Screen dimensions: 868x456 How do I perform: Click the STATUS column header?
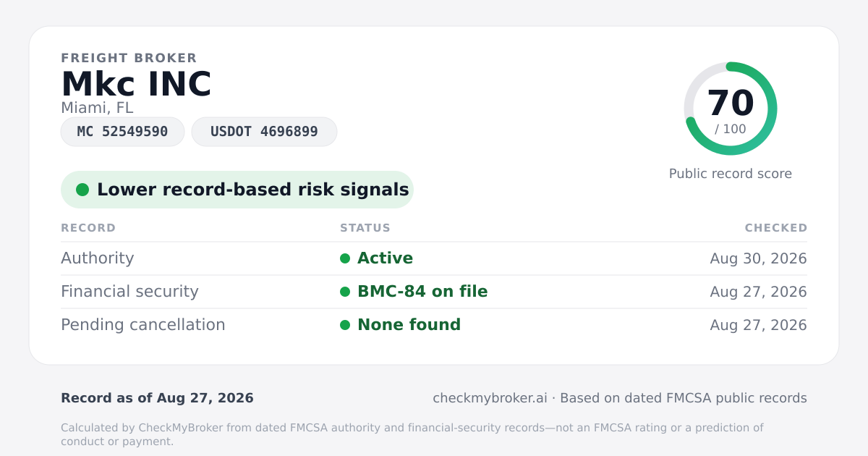point(365,228)
